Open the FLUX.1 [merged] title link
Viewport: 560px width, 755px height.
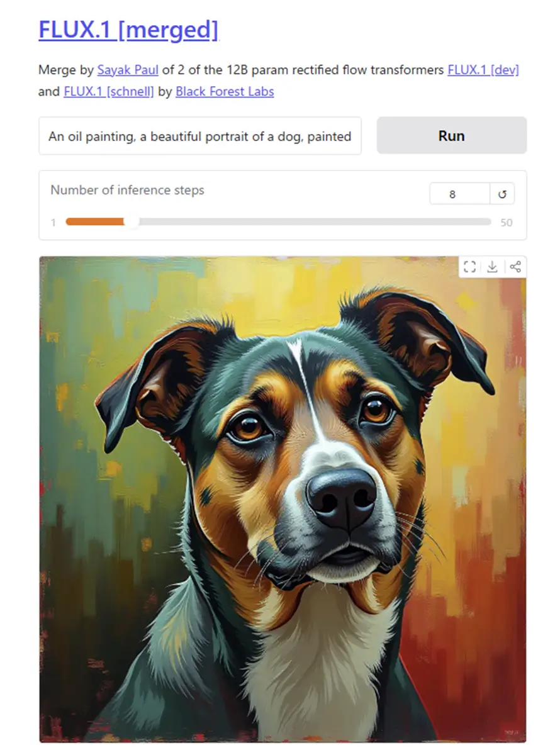coord(128,30)
